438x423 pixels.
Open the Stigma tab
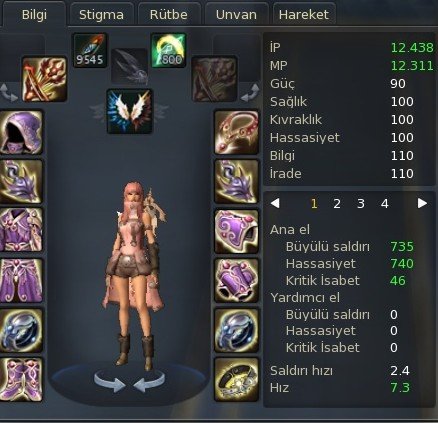tap(101, 15)
